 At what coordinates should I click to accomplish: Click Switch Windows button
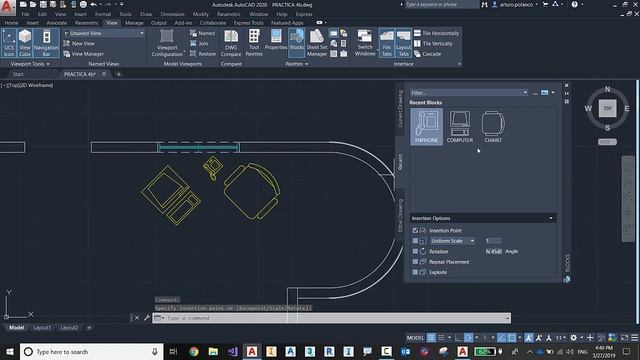click(x=365, y=43)
